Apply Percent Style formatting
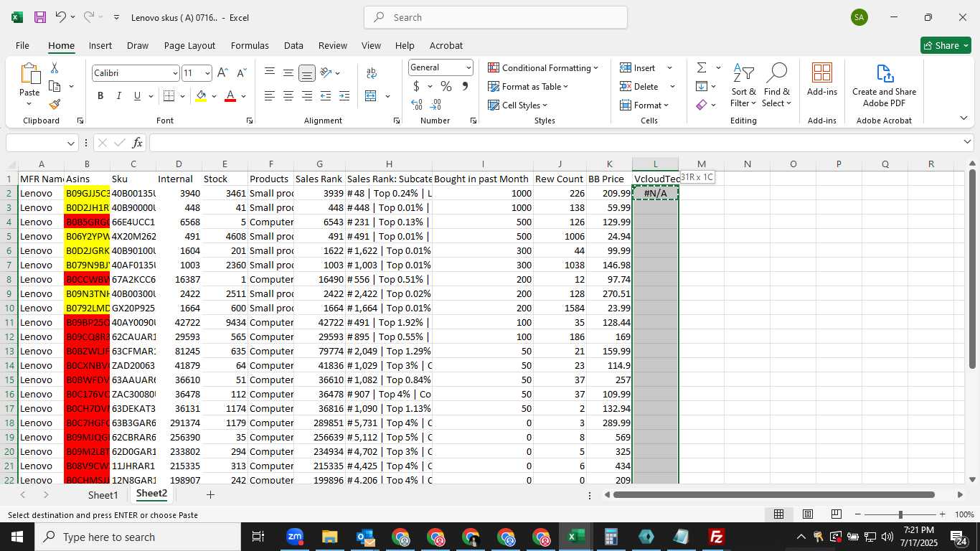 (446, 86)
